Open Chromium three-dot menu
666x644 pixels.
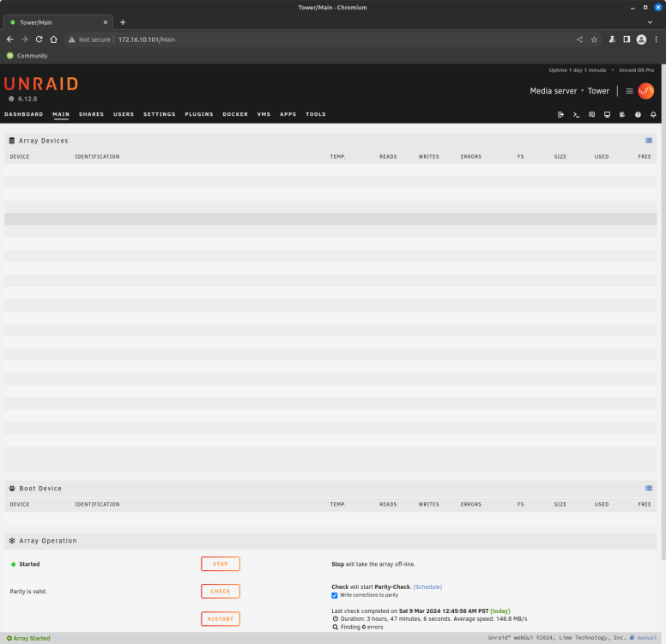(657, 39)
